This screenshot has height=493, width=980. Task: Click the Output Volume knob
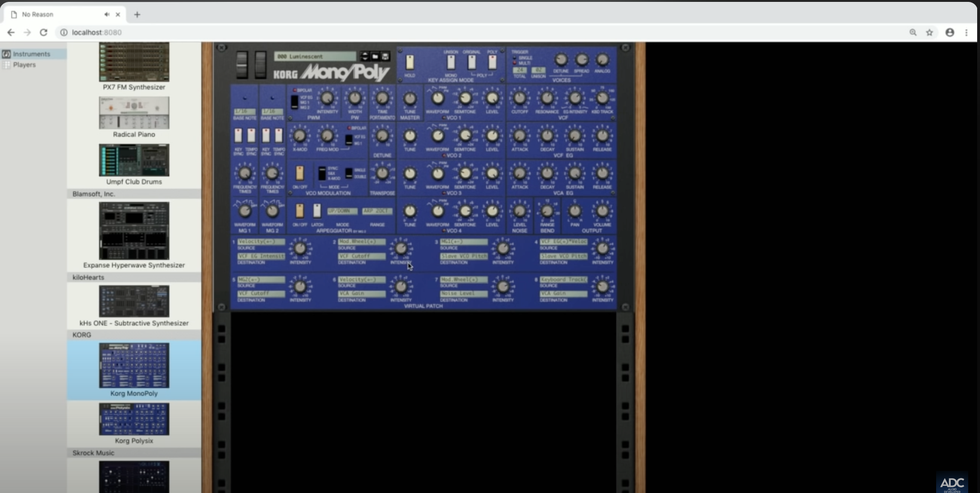point(602,211)
